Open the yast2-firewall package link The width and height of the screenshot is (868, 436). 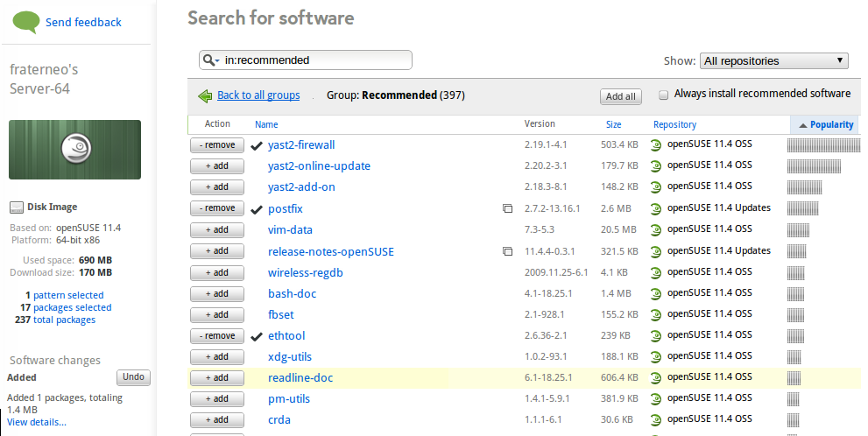(301, 145)
